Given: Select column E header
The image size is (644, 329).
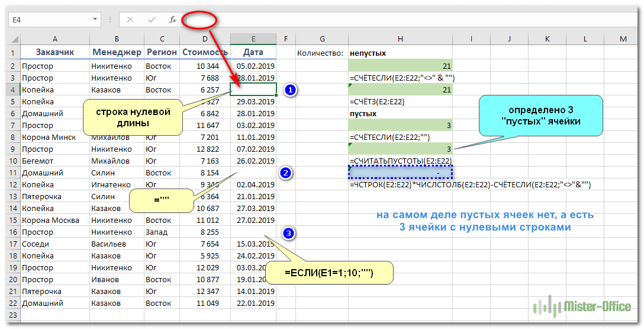Looking at the screenshot, I should [x=253, y=39].
